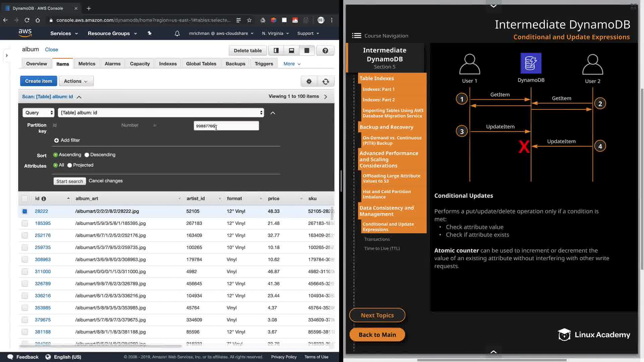
Task: Refresh the items list with the refresh icon
Action: coord(326,81)
